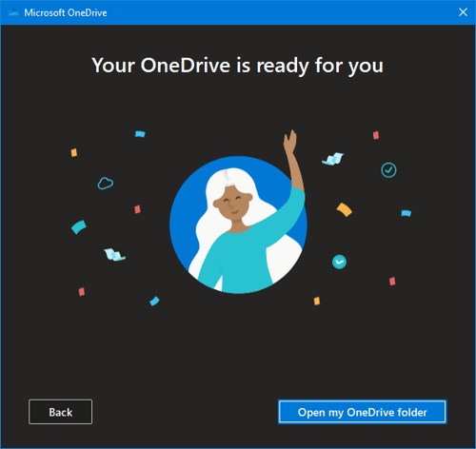Click the OneDrive cloud icon in title bar
Viewport: 476px width, 449px height.
tap(13, 12)
